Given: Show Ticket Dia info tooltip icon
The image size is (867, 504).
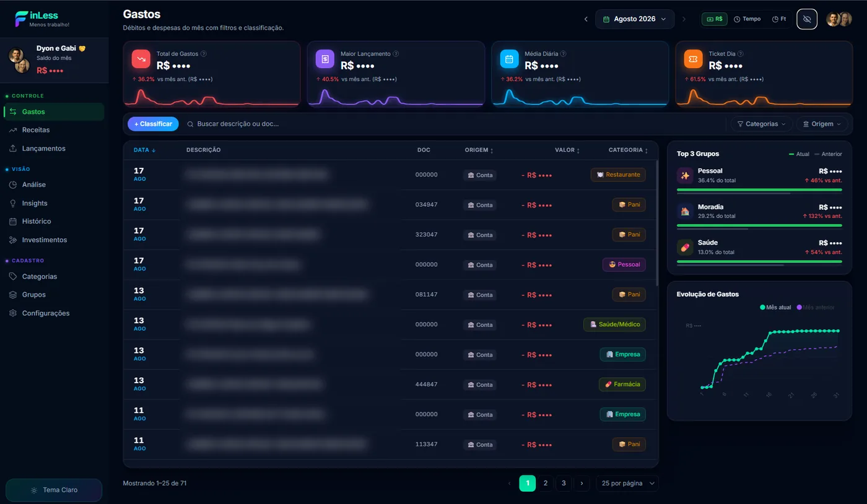Looking at the screenshot, I should pos(741,54).
